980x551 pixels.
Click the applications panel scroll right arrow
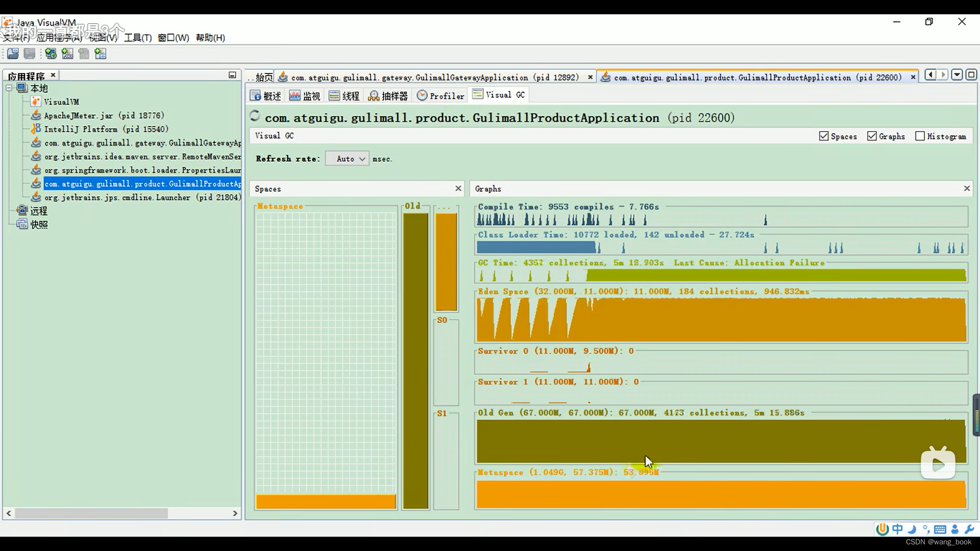point(235,513)
